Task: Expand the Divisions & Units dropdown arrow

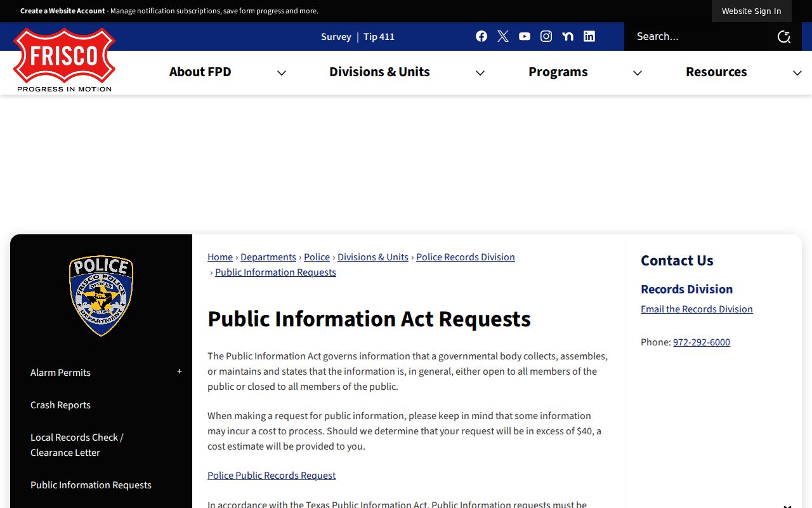Action: click(x=480, y=73)
